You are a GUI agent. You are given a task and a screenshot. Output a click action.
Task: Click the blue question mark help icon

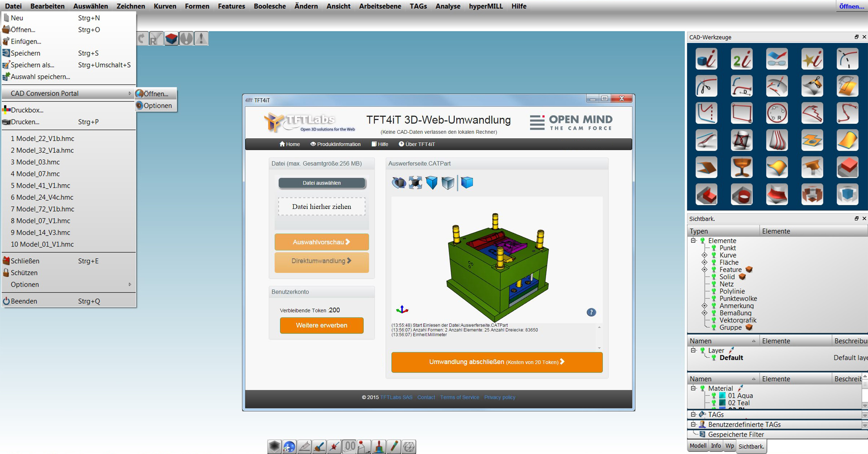click(x=591, y=312)
